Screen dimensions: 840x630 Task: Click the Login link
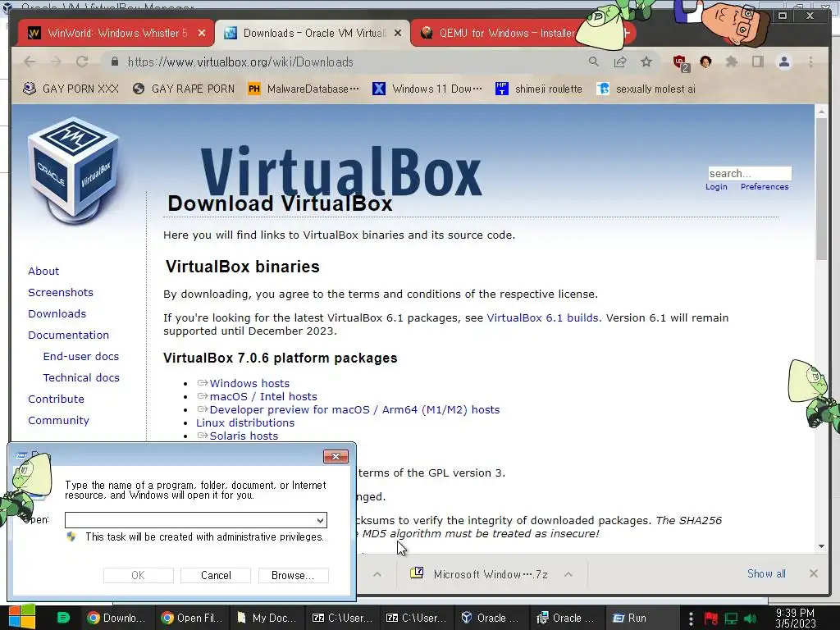[x=716, y=186]
